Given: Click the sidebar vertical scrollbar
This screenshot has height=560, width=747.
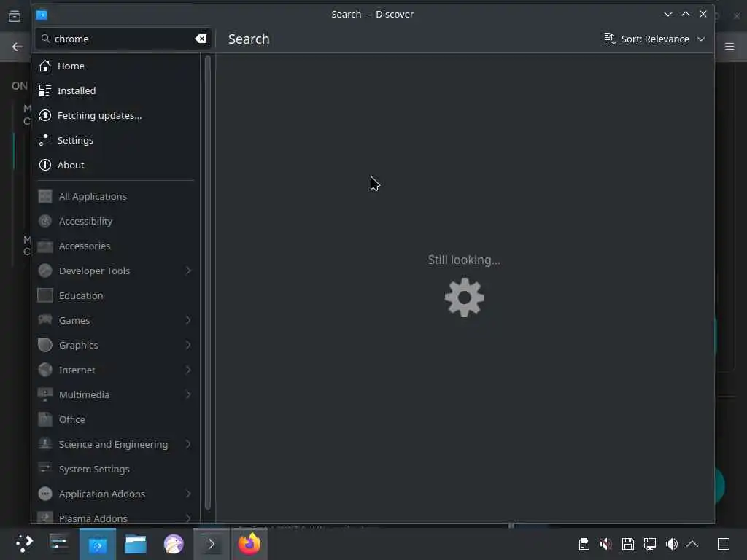Looking at the screenshot, I should tap(207, 283).
